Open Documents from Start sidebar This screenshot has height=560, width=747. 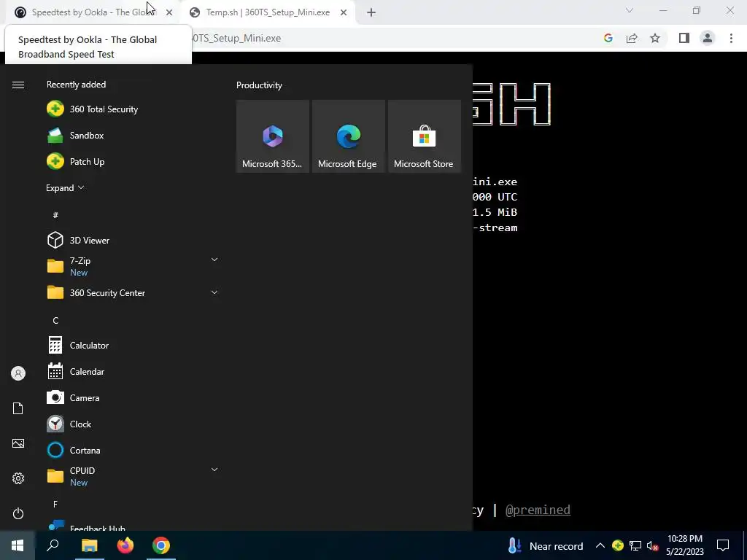18,408
